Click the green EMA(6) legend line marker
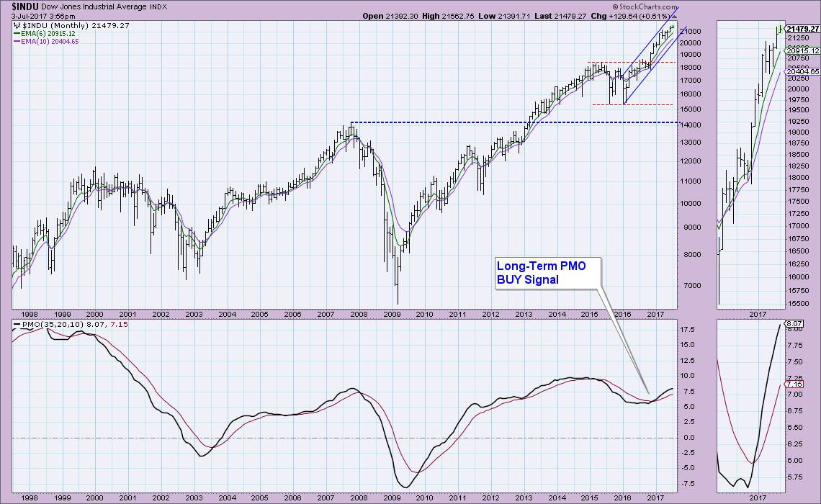The width and height of the screenshot is (821, 504). click(x=17, y=34)
